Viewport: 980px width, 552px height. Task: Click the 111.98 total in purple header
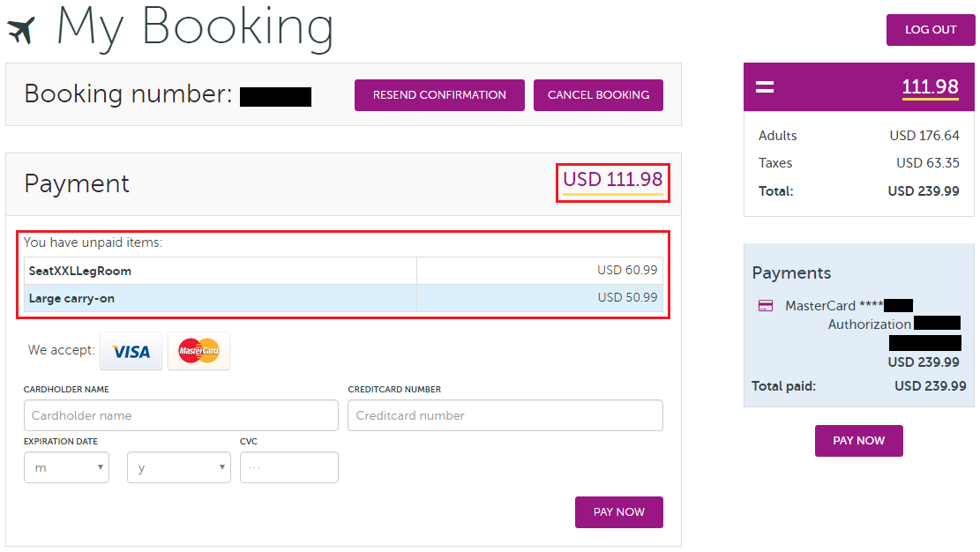930,86
